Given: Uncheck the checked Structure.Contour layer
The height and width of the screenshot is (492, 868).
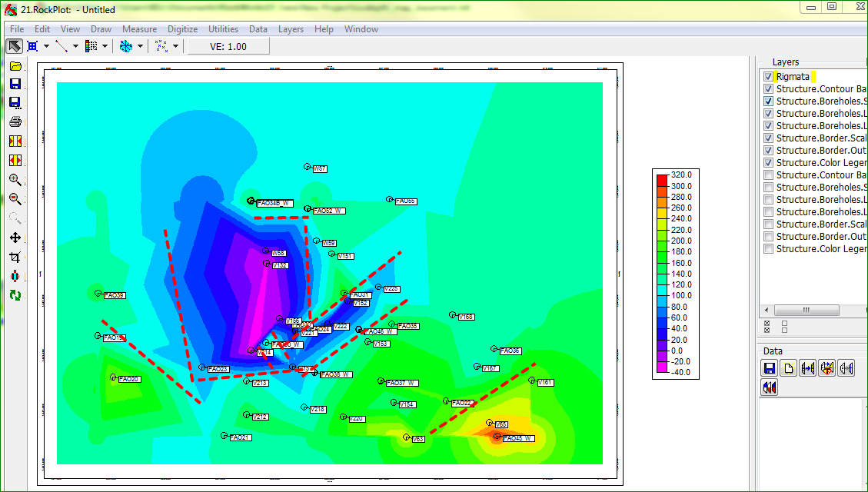Looking at the screenshot, I should coord(768,88).
